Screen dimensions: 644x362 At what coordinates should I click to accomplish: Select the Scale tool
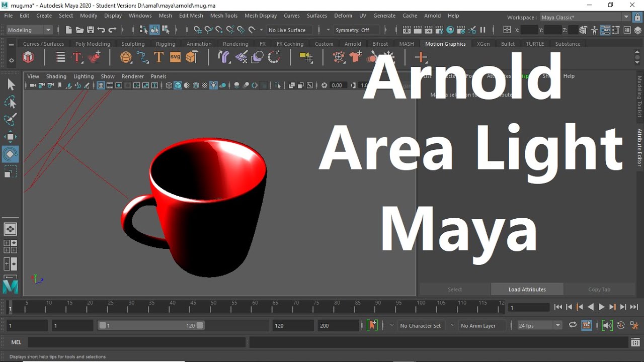(x=11, y=171)
